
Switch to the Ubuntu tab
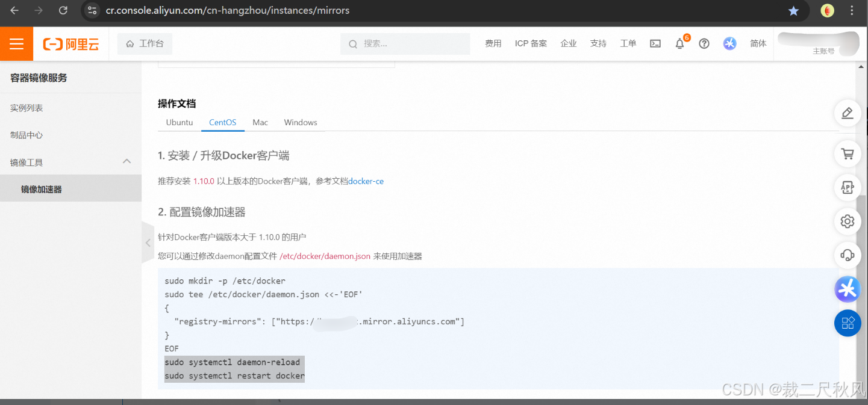(x=180, y=122)
